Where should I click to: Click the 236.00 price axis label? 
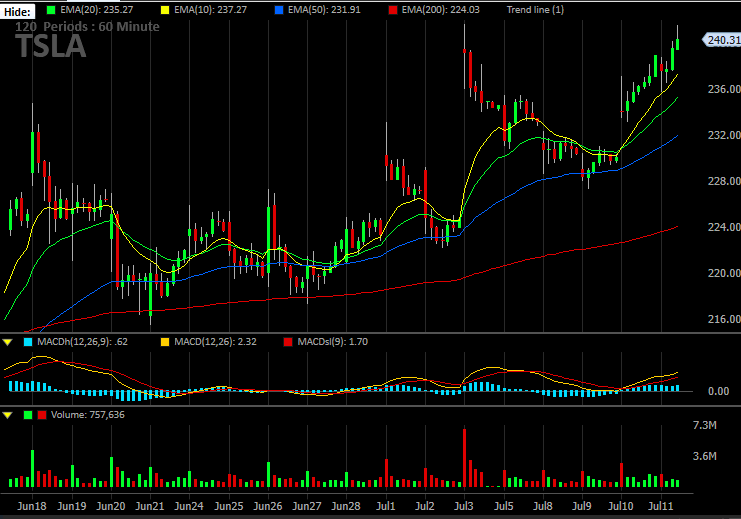[x=724, y=89]
